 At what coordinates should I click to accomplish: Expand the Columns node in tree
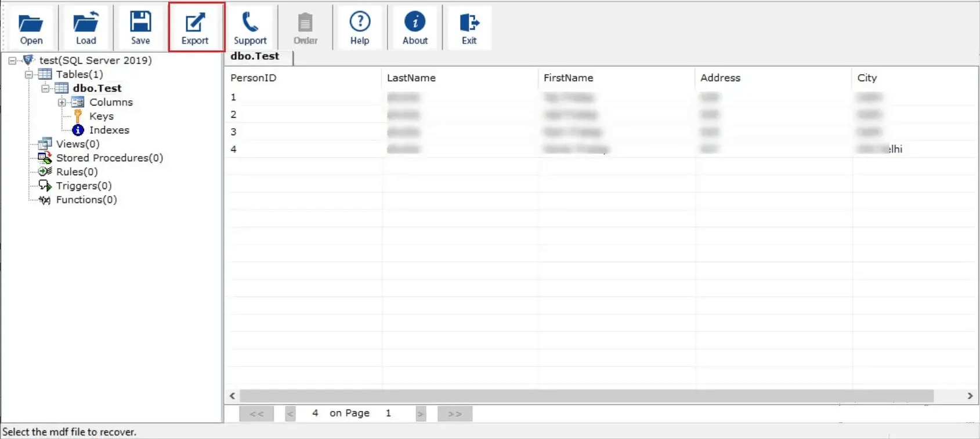pyautogui.click(x=62, y=102)
